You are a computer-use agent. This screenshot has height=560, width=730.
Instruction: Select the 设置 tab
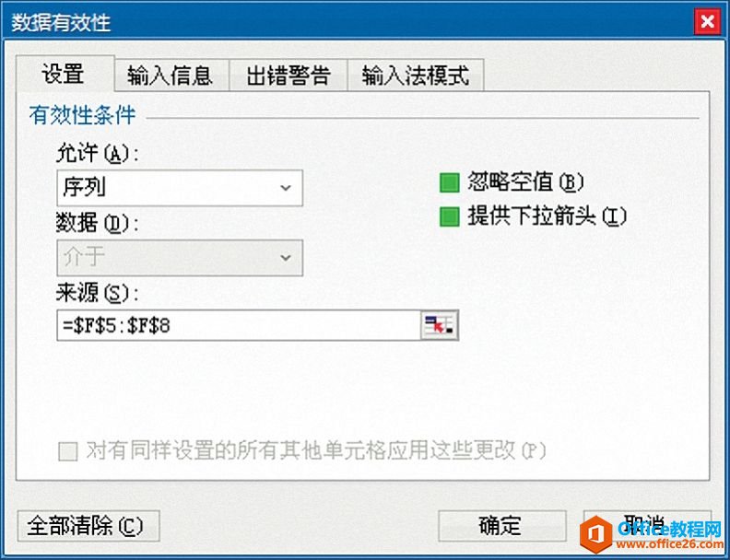click(x=65, y=74)
